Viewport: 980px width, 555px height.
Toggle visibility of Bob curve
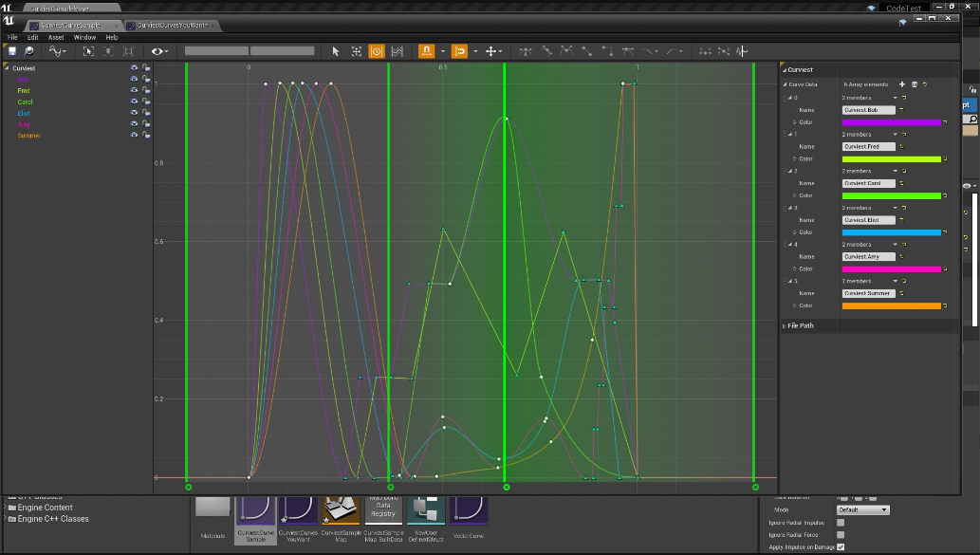[x=134, y=80]
